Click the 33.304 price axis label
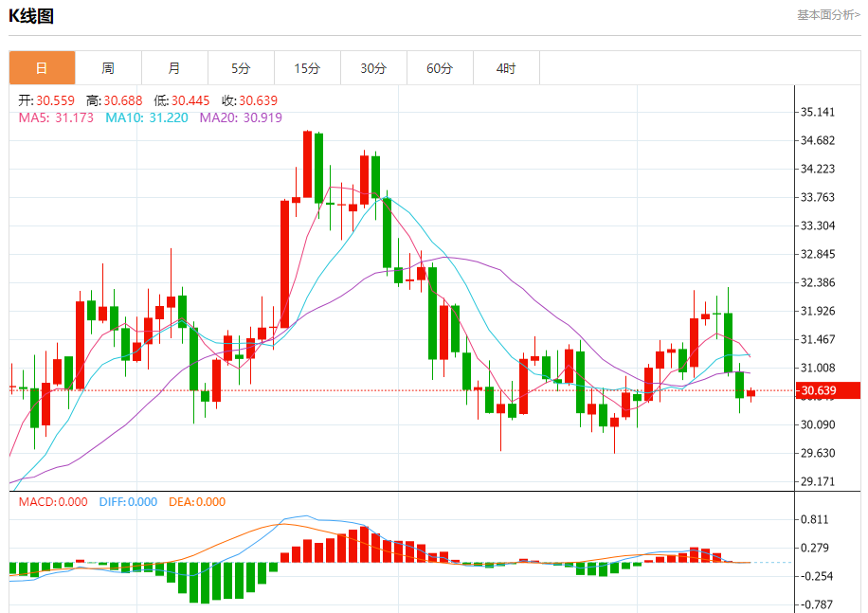 coord(818,225)
